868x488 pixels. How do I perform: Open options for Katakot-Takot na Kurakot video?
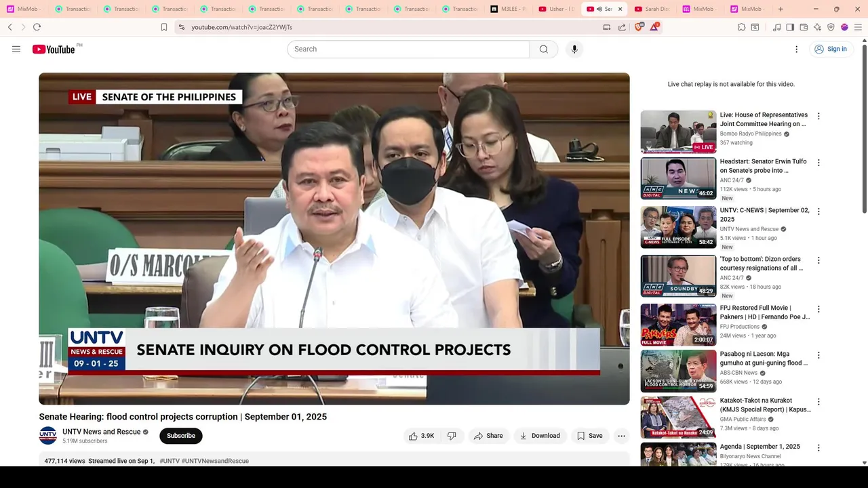click(818, 401)
